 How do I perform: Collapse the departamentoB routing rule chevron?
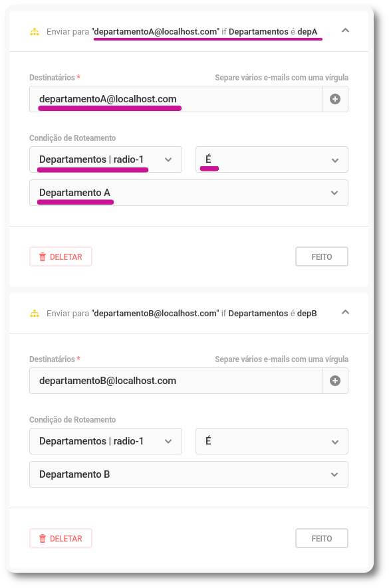click(345, 312)
